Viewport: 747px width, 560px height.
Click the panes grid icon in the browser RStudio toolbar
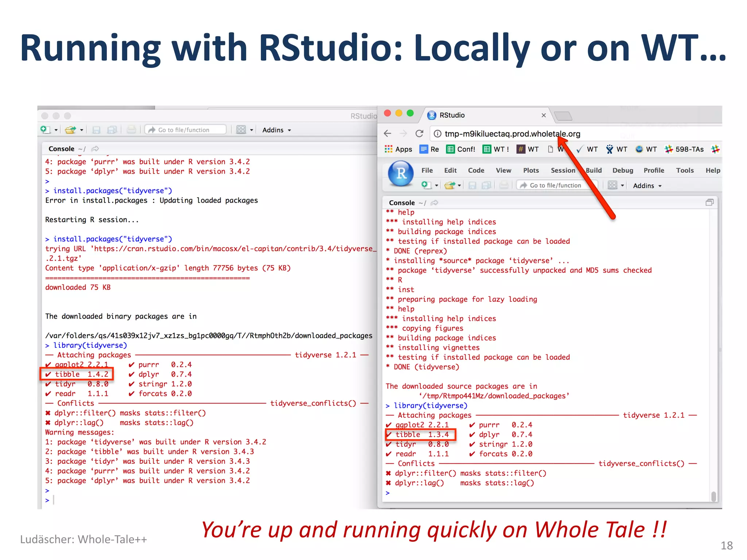(612, 185)
